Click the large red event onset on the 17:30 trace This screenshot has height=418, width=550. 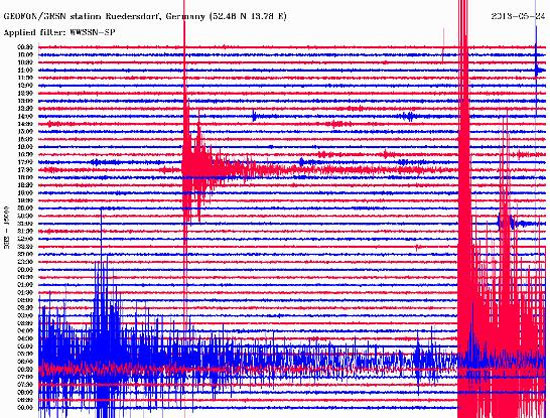click(x=185, y=170)
